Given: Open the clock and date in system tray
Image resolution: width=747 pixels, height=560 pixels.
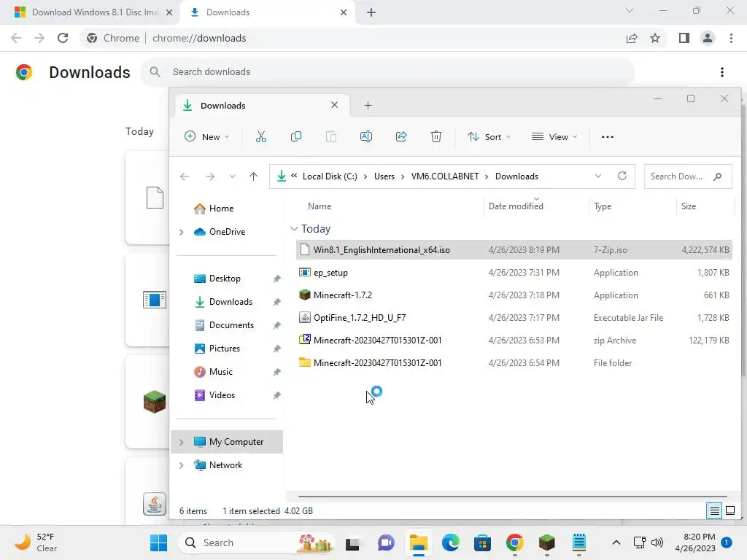Looking at the screenshot, I should pyautogui.click(x=695, y=542).
